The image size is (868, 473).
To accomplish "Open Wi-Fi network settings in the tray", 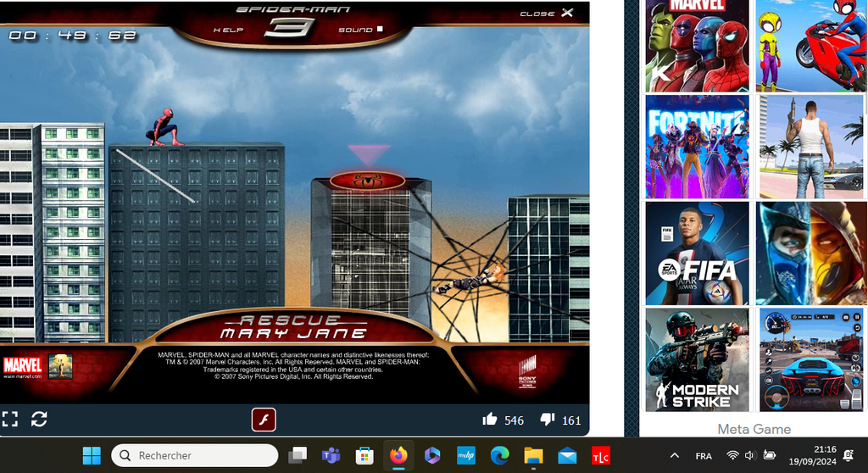I will click(732, 455).
